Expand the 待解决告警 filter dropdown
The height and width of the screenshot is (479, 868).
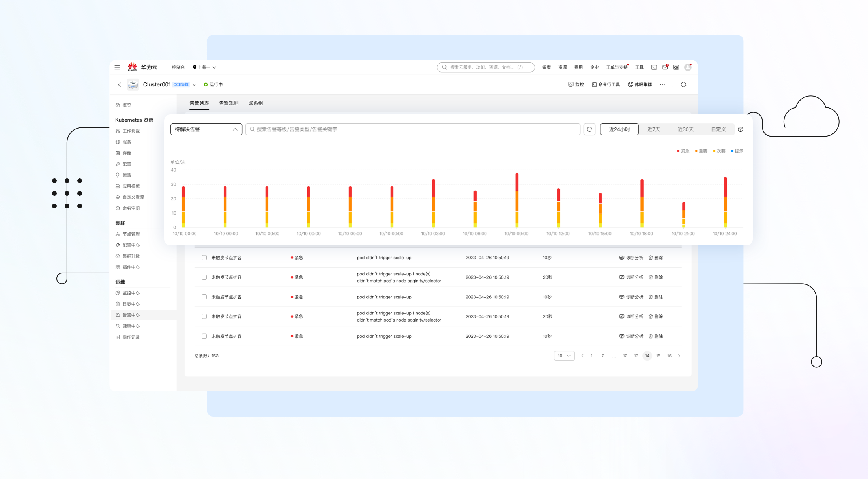[206, 129]
